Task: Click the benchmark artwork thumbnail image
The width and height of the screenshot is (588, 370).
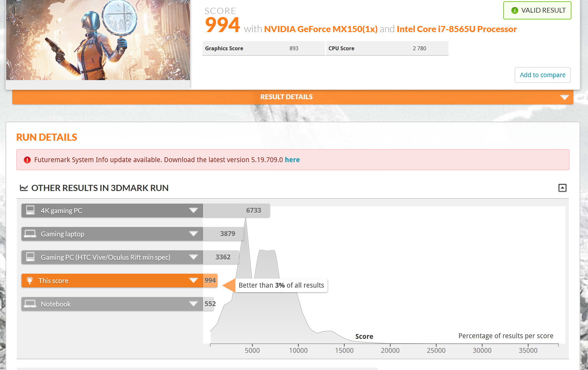Action: 98,40
